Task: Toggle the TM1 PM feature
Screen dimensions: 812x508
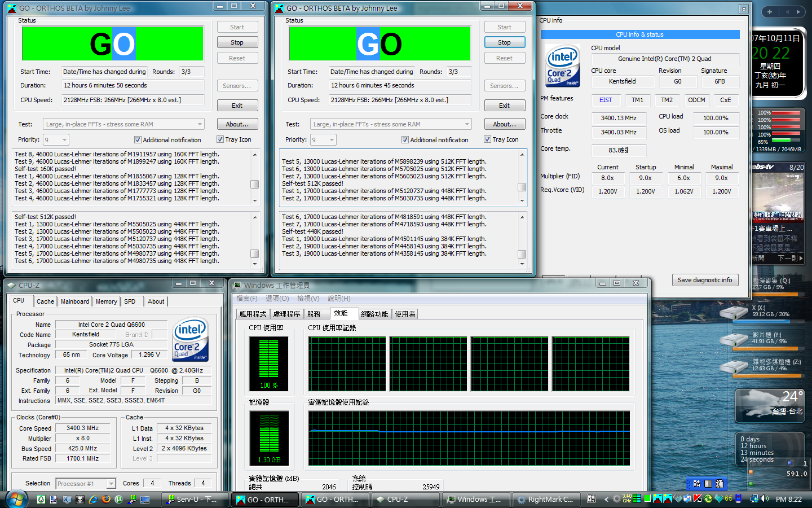Action: (x=637, y=100)
